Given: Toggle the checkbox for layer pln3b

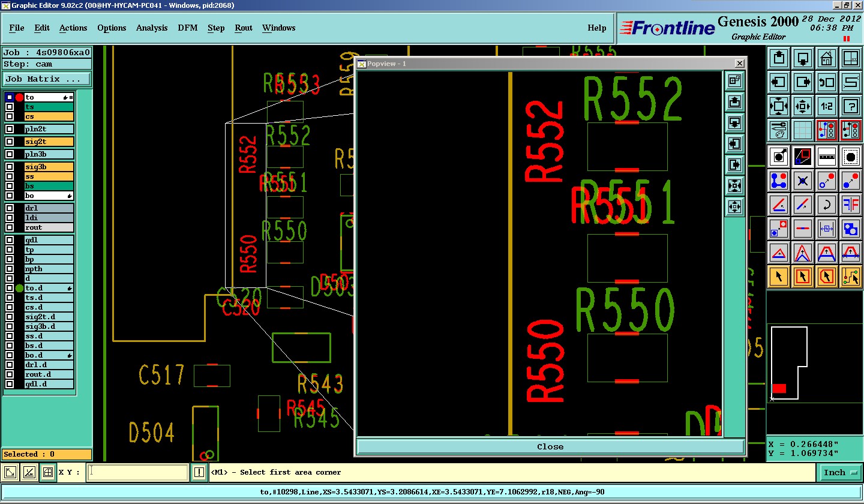Looking at the screenshot, I should pos(10,154).
